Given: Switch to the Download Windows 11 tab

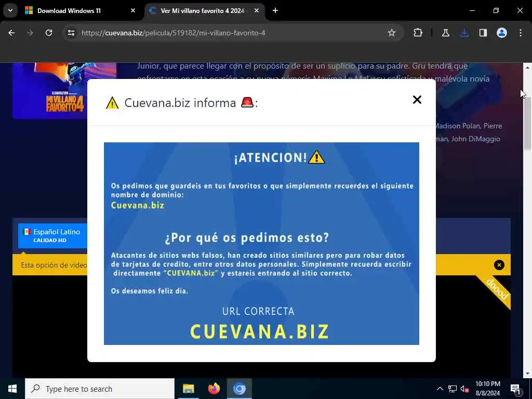Looking at the screenshot, I should pos(80,10).
